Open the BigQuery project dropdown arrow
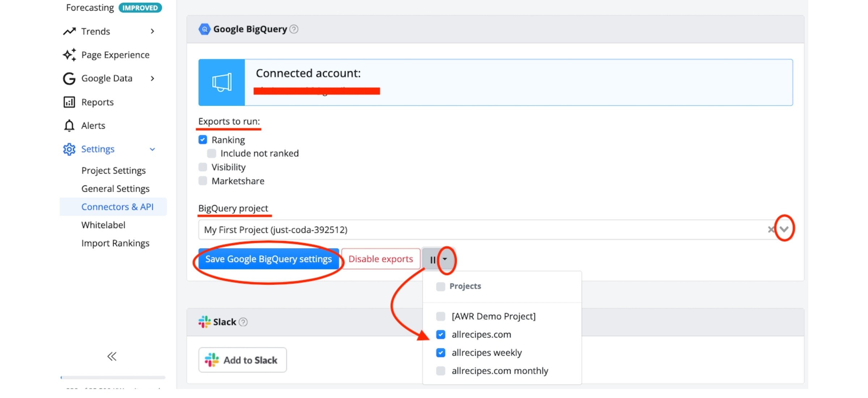This screenshot has width=868, height=398. tap(784, 229)
